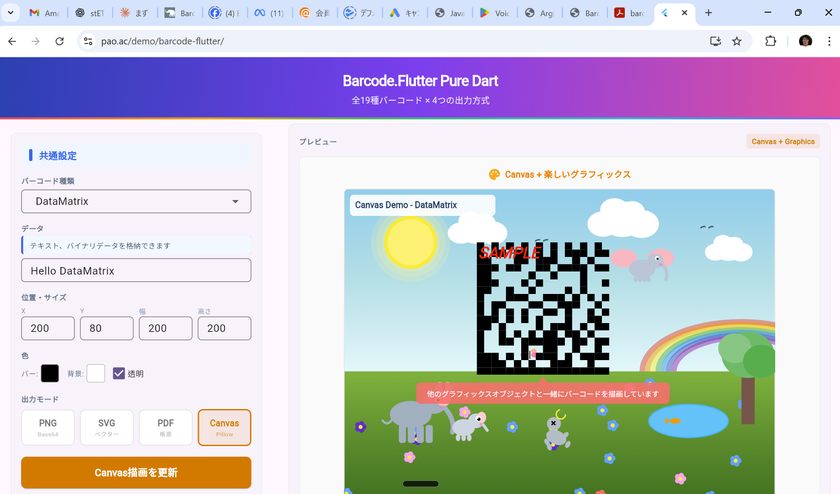Open a new tab with the plus icon
This screenshot has width=840, height=494.
point(708,13)
